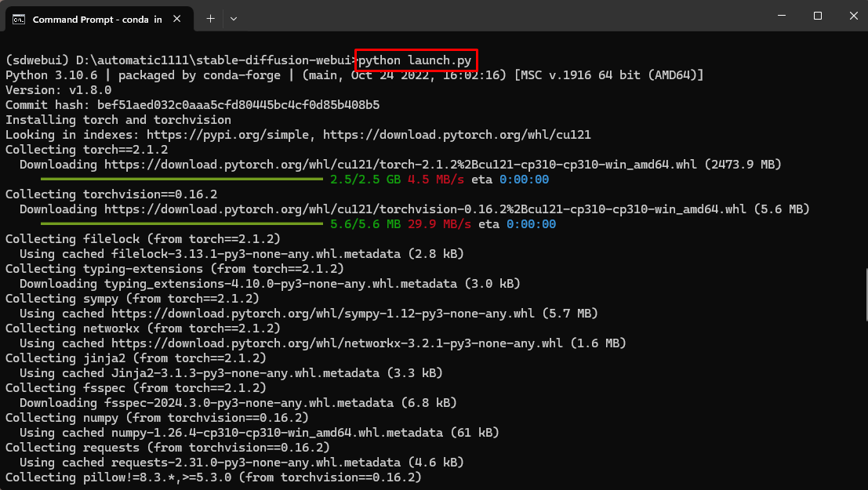Click the Command Prompt icon in the tab
Screen dimensions: 868x490
pos(19,19)
